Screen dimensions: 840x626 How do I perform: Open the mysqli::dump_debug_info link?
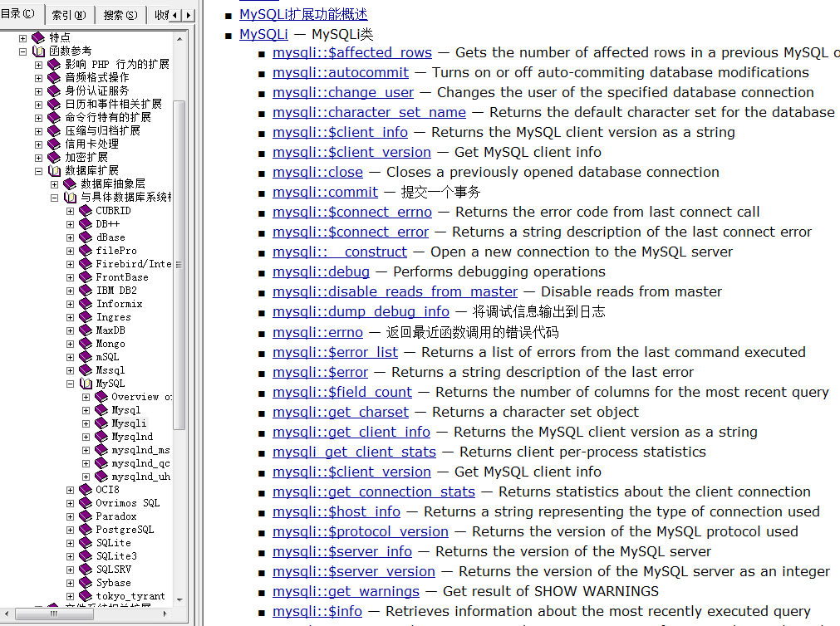[x=361, y=311]
